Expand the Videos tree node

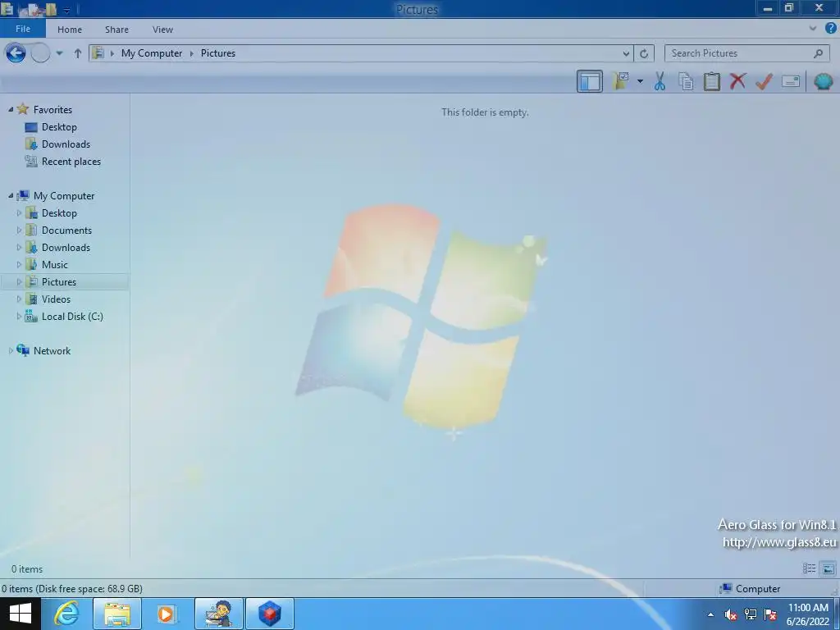[x=19, y=299]
